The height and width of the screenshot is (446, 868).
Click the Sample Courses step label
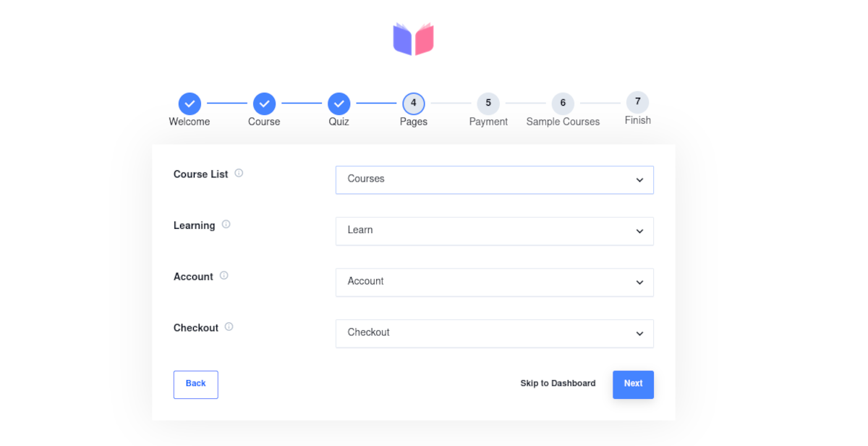563,122
